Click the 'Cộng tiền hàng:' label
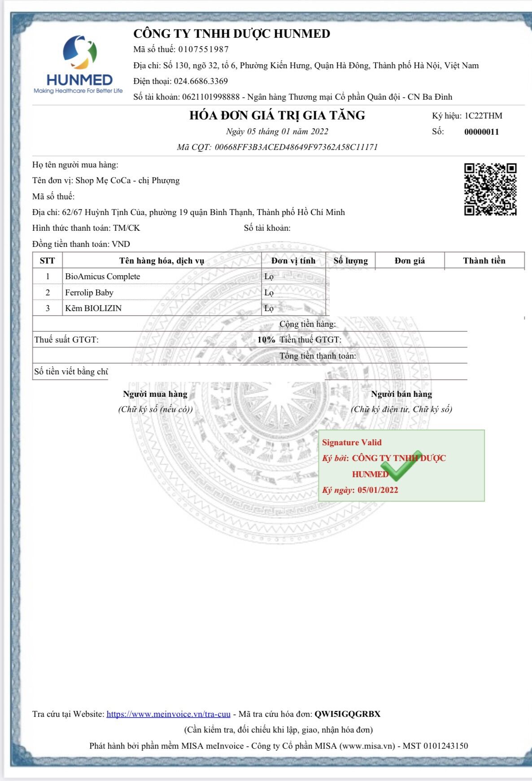532x781 pixels. tap(308, 324)
